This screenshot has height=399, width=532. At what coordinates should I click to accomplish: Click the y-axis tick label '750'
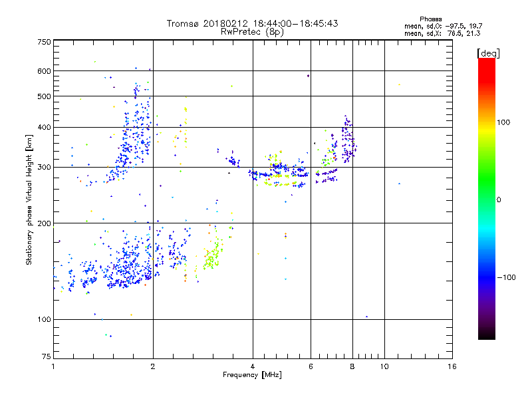45,42
